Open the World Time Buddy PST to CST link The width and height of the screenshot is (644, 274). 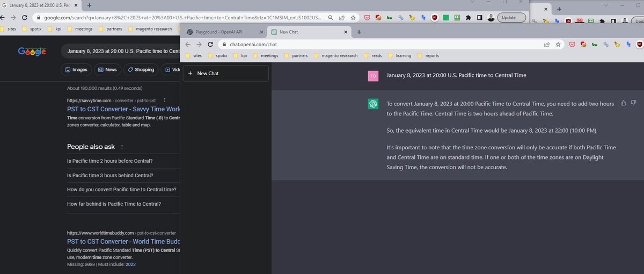tap(124, 242)
